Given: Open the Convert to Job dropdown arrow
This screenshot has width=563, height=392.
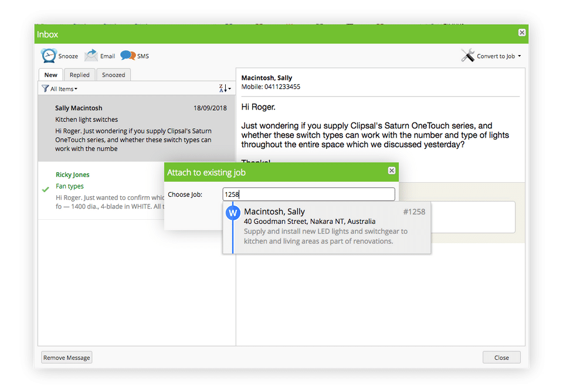Looking at the screenshot, I should tap(520, 56).
